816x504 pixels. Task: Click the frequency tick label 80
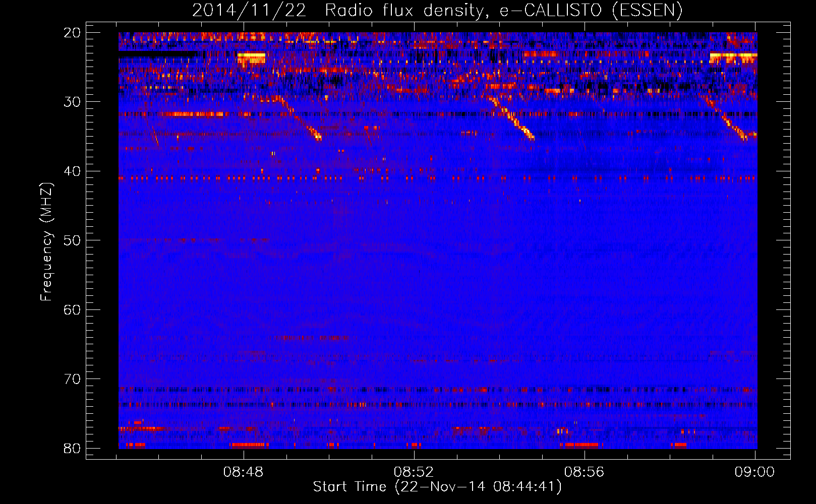tap(72, 448)
